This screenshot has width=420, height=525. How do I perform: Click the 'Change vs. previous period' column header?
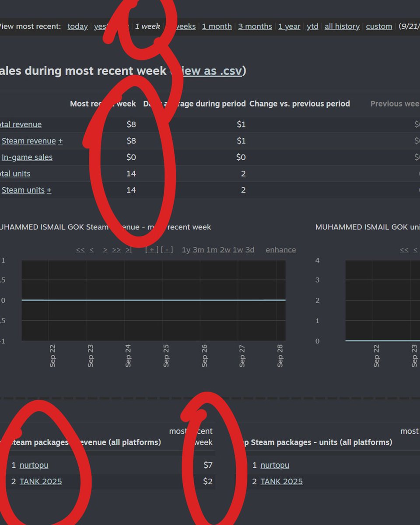pyautogui.click(x=300, y=104)
